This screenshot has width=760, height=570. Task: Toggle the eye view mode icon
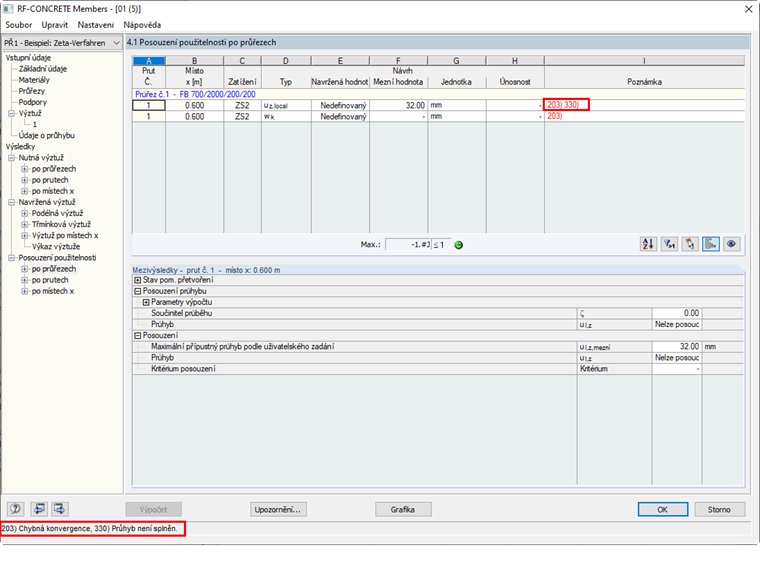click(731, 244)
